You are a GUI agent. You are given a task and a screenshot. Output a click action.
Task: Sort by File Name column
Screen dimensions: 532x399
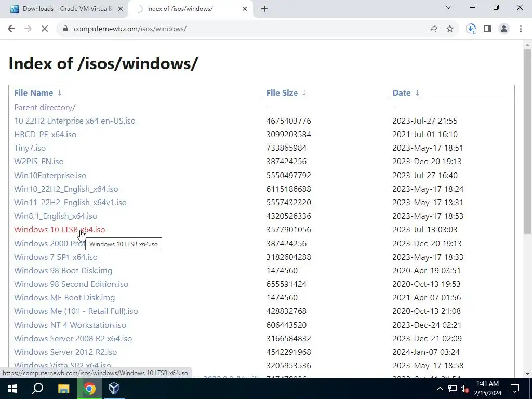click(34, 92)
